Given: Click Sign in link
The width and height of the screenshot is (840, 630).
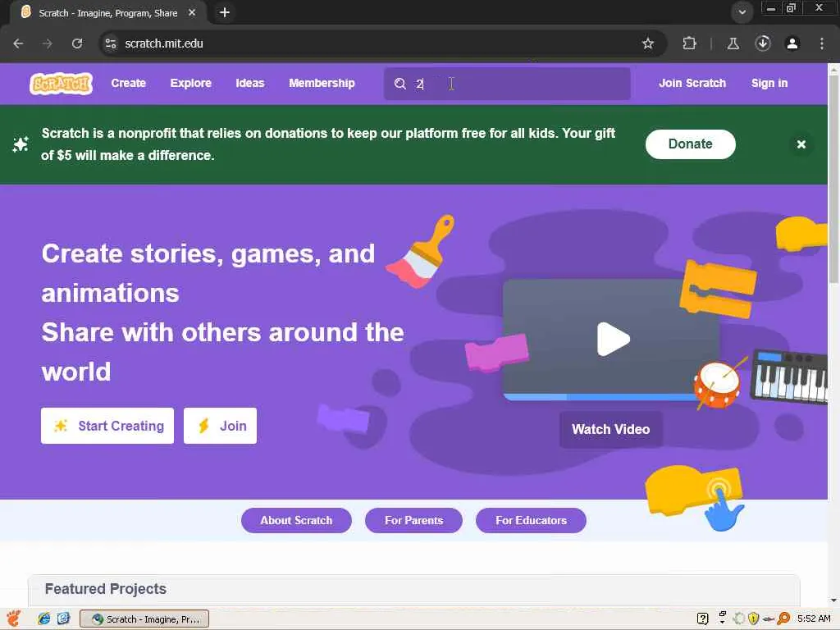Looking at the screenshot, I should point(769,83).
